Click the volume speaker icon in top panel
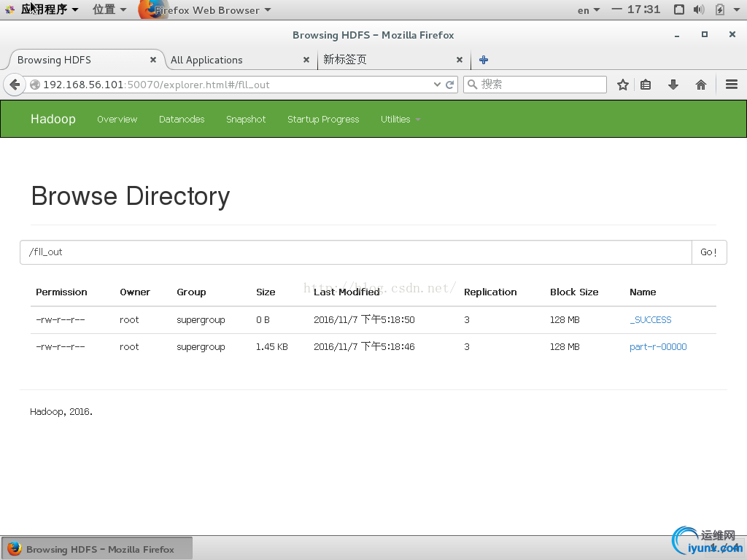Screen dimensions: 747x560 pyautogui.click(x=698, y=9)
